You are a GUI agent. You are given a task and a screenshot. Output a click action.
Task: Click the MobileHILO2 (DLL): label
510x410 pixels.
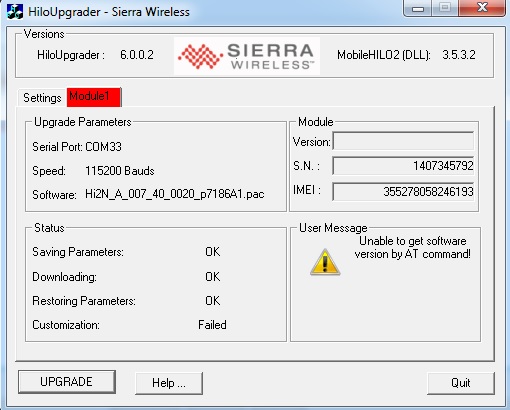[x=384, y=55]
